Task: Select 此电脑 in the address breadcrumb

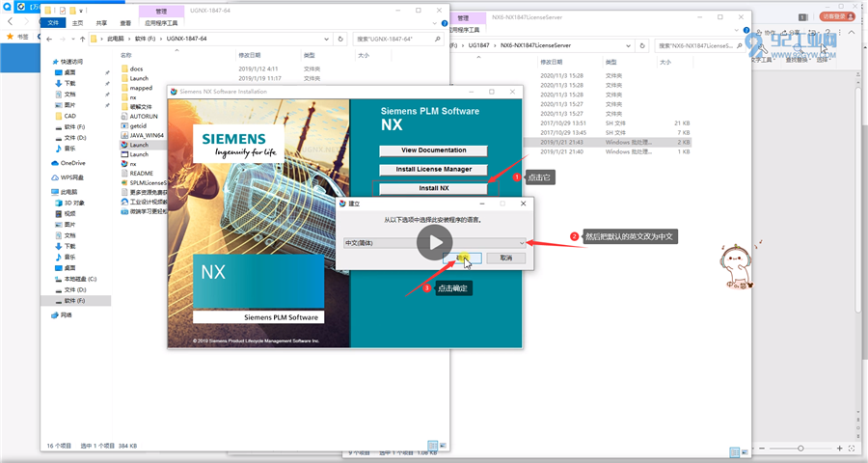Action: point(116,39)
